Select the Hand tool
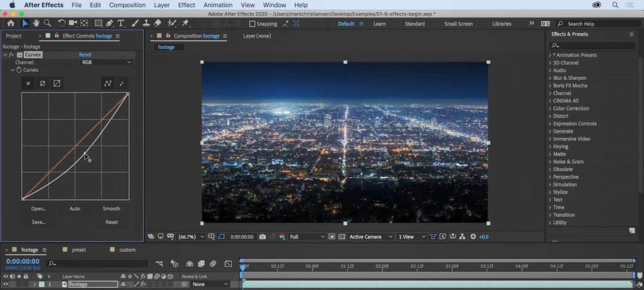Image resolution: width=644 pixels, height=290 pixels. pos(36,23)
